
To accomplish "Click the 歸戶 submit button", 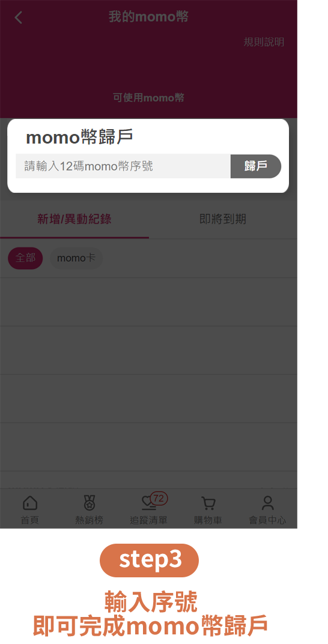I will [x=256, y=166].
